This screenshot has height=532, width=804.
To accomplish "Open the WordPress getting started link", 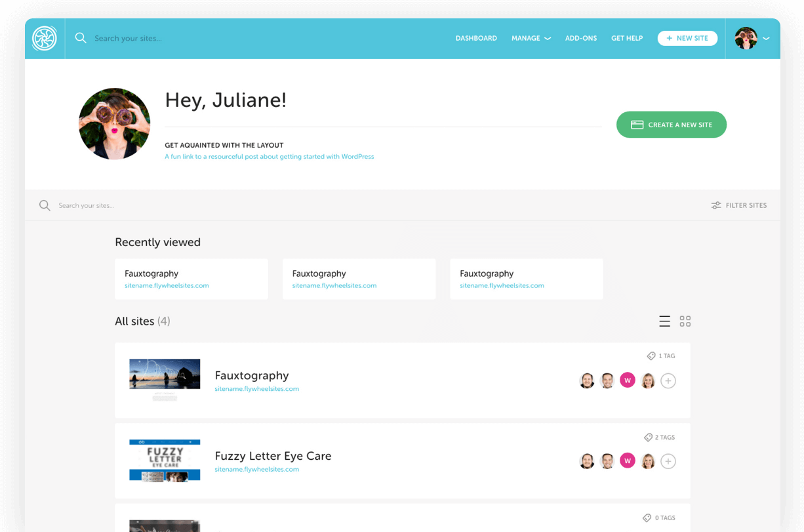I will [x=270, y=157].
